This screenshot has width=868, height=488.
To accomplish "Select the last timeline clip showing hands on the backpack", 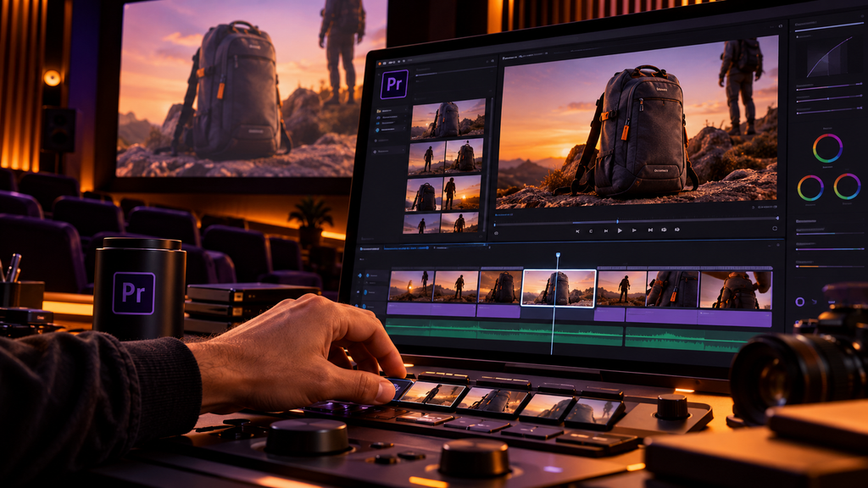I will 736,290.
